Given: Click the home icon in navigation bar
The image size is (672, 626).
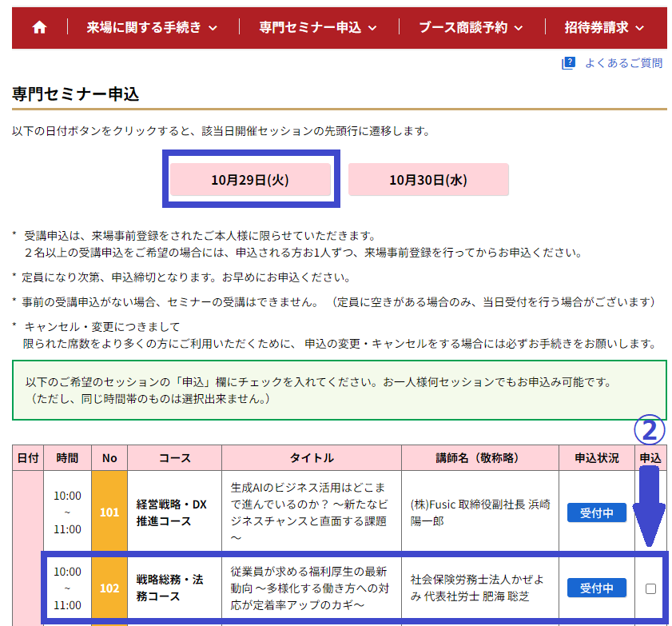Looking at the screenshot, I should tap(39, 27).
